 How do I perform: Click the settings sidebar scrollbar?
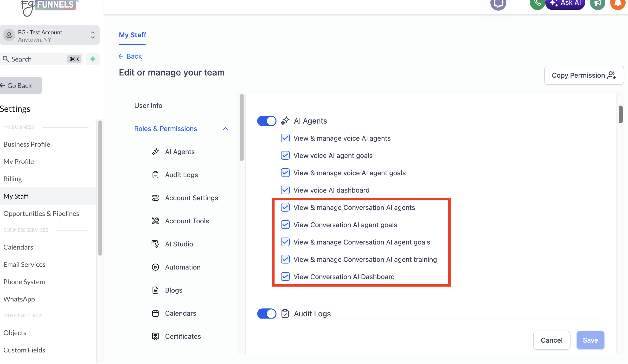100,188
